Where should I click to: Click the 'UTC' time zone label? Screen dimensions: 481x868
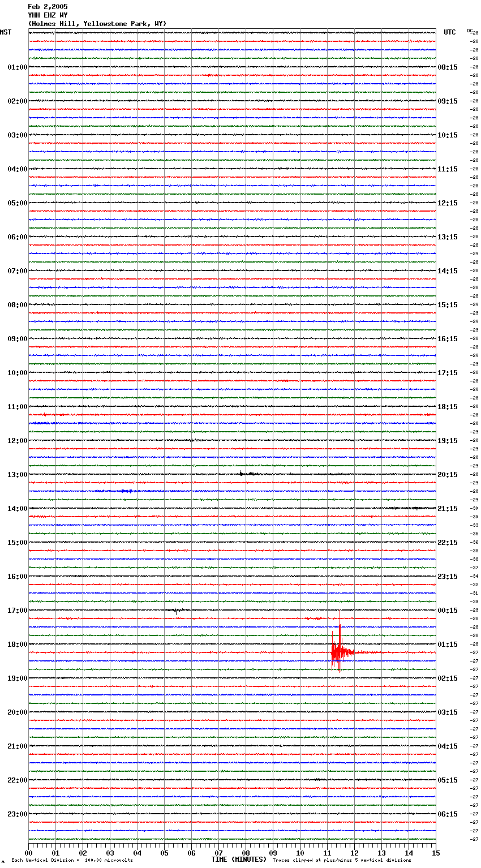point(450,32)
